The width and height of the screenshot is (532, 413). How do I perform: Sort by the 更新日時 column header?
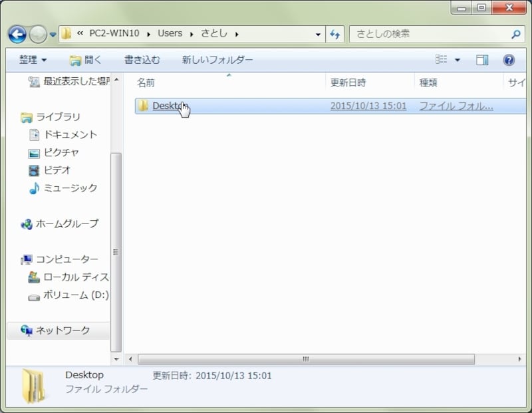pyautogui.click(x=348, y=82)
